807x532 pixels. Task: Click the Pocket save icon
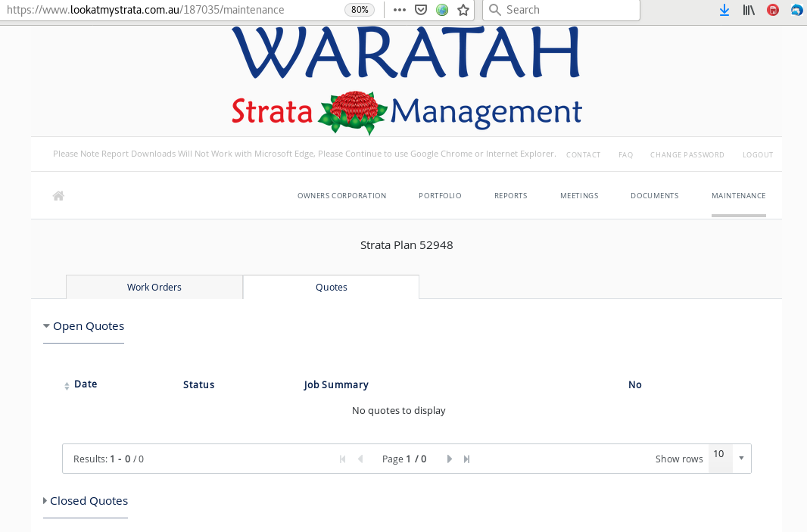(x=421, y=10)
